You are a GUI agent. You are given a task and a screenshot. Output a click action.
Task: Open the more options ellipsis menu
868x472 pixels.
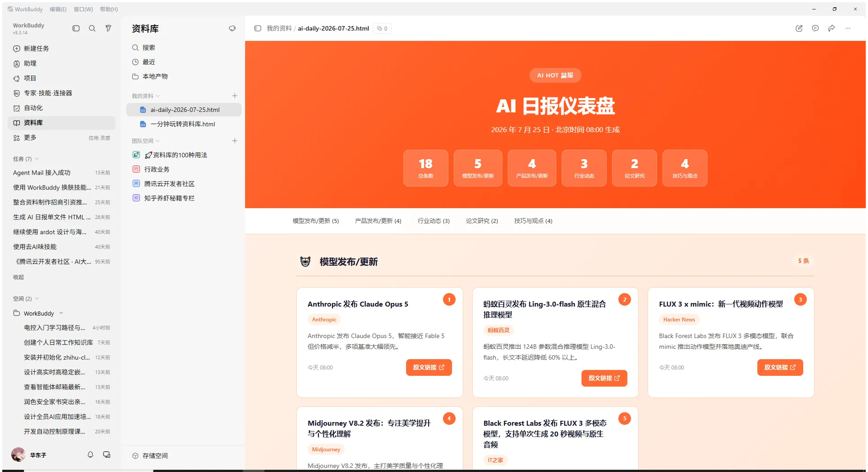pyautogui.click(x=848, y=28)
